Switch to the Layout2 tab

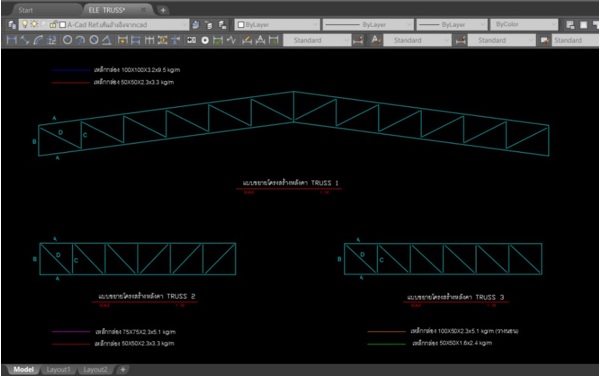click(x=96, y=370)
